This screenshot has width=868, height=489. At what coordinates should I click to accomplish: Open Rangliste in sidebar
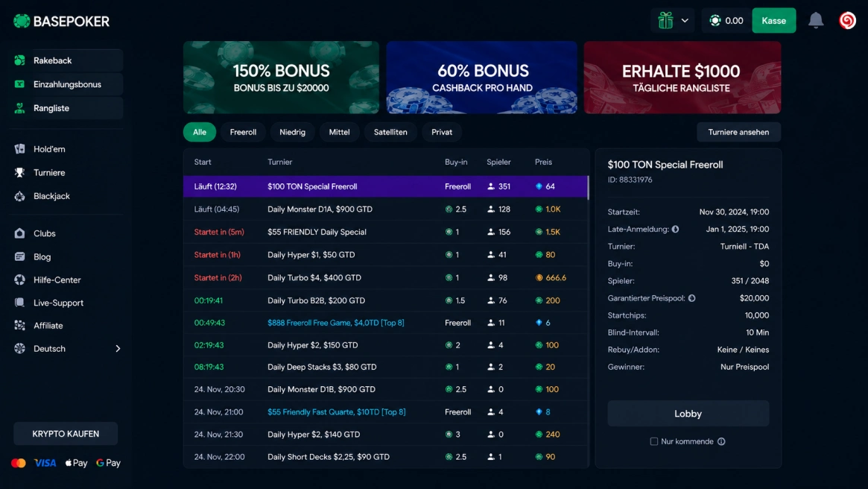66,108
